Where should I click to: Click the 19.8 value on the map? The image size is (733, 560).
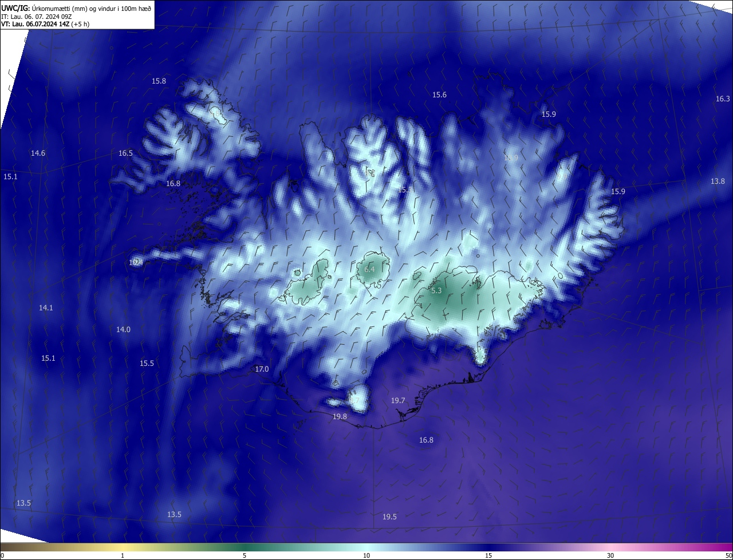(x=340, y=416)
